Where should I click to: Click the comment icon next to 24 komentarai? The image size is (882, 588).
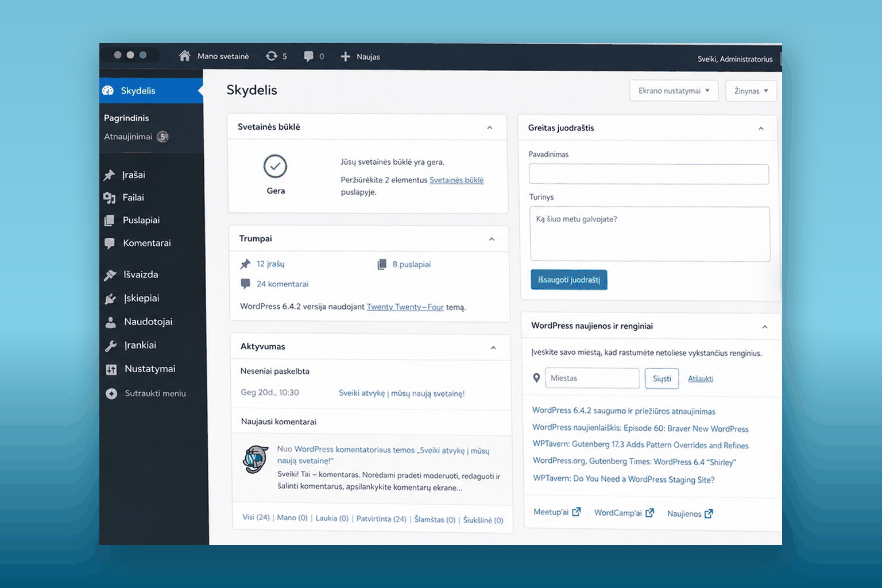[245, 284]
